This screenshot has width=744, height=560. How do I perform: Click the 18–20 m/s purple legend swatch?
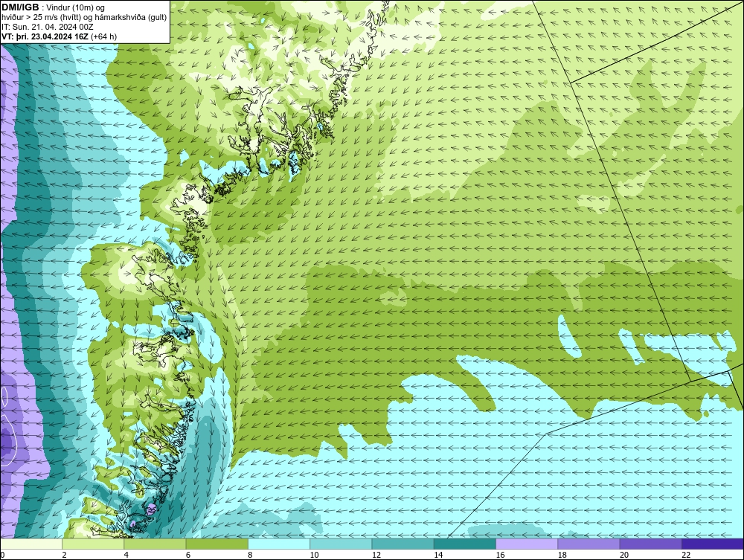[x=589, y=544]
